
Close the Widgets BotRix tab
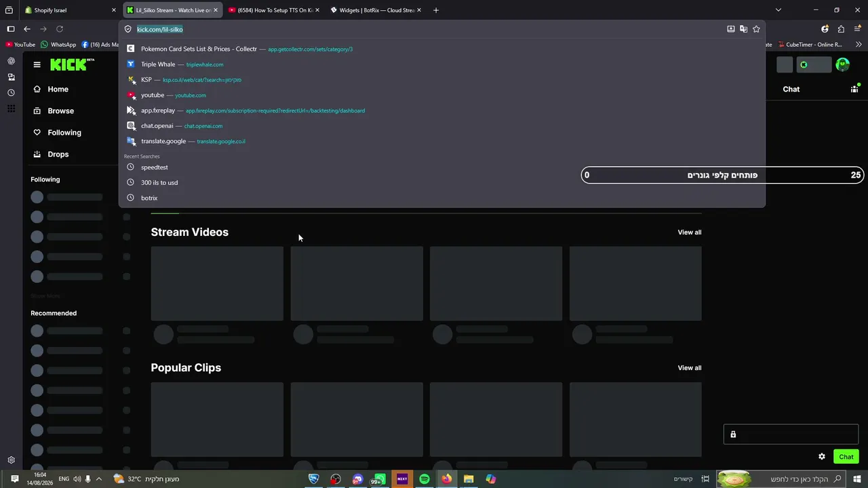[419, 10]
